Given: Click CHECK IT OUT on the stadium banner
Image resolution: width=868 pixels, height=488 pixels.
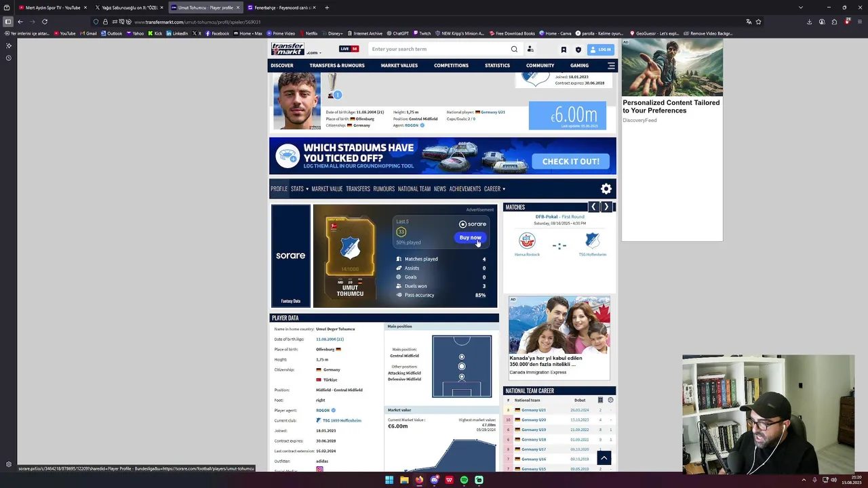Looking at the screenshot, I should pyautogui.click(x=571, y=161).
